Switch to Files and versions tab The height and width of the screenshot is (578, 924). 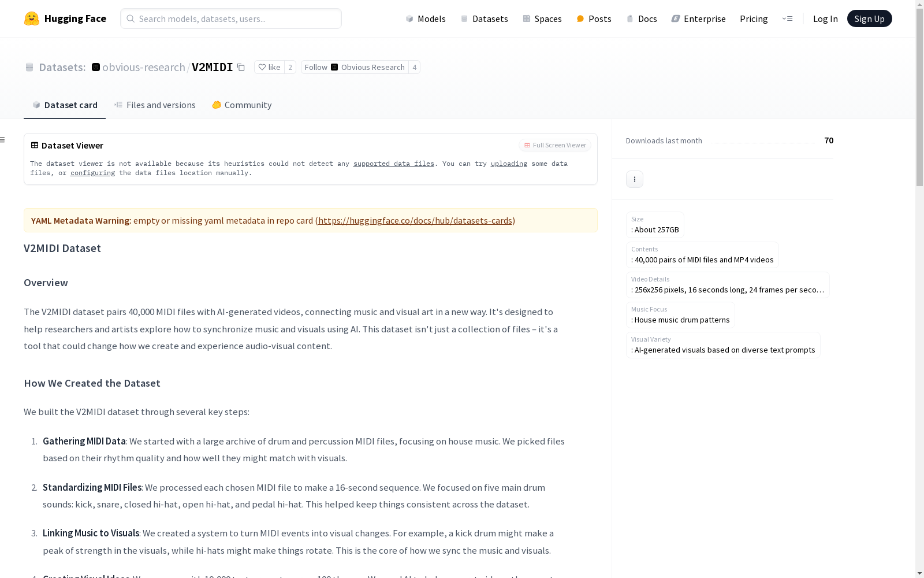155,105
